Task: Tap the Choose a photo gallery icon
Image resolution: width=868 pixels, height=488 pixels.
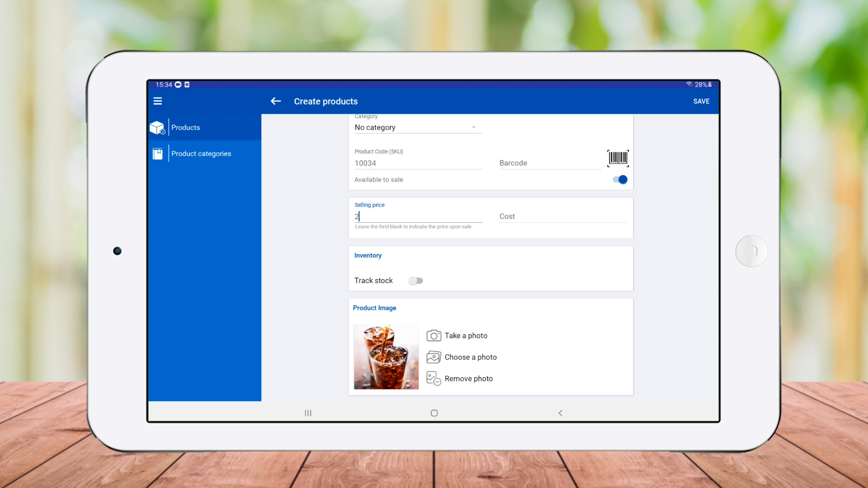Action: [x=434, y=357]
